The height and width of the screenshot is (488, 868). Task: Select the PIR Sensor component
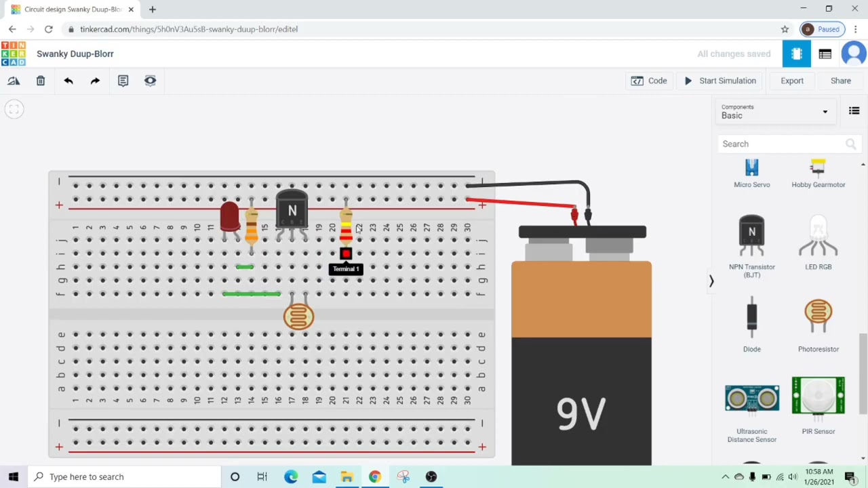pos(818,405)
